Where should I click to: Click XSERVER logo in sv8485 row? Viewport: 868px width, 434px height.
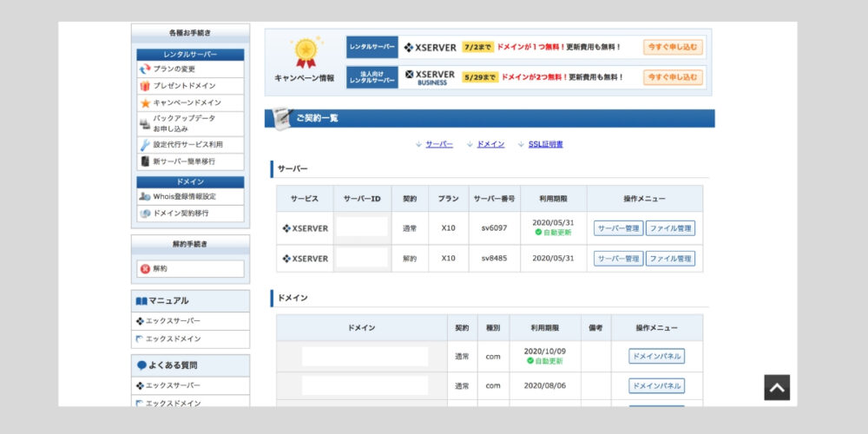click(305, 259)
